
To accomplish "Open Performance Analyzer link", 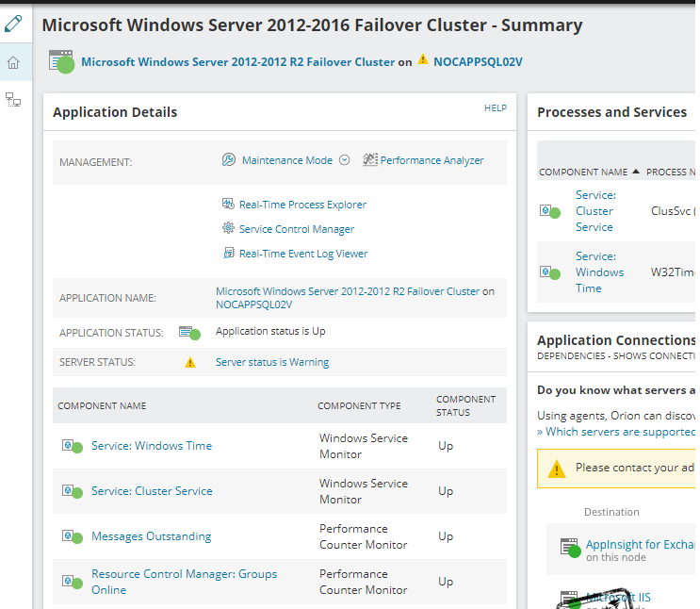I will 431,160.
